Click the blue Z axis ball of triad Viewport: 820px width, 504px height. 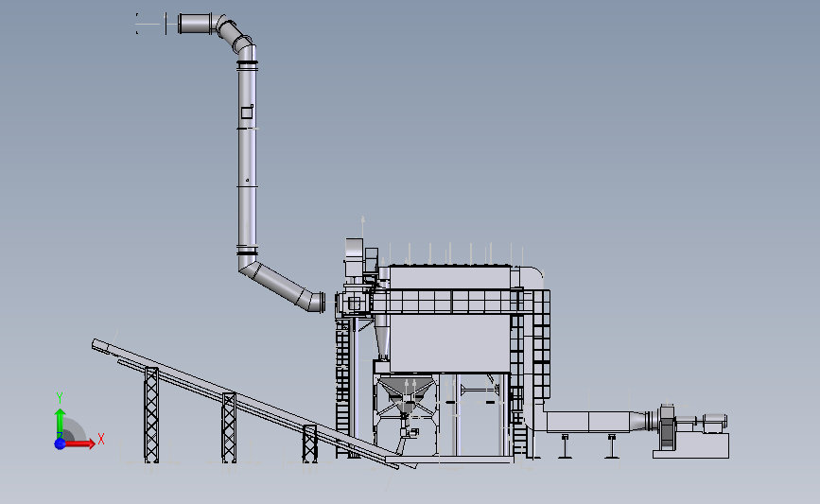coord(61,443)
